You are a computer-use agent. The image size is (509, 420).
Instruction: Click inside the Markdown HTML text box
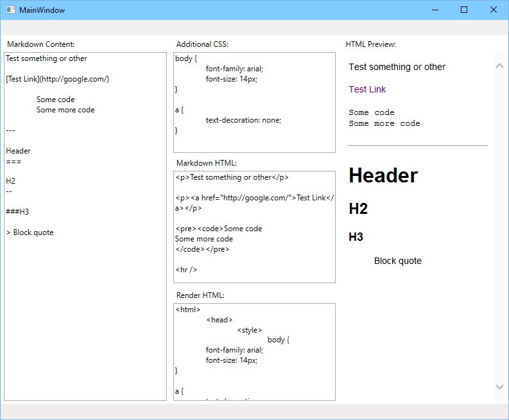pyautogui.click(x=254, y=227)
